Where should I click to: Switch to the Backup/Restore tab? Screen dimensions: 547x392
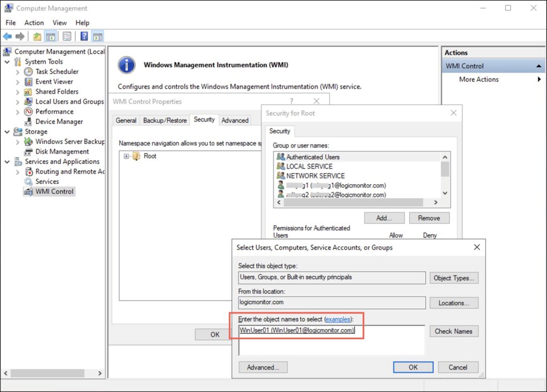165,120
